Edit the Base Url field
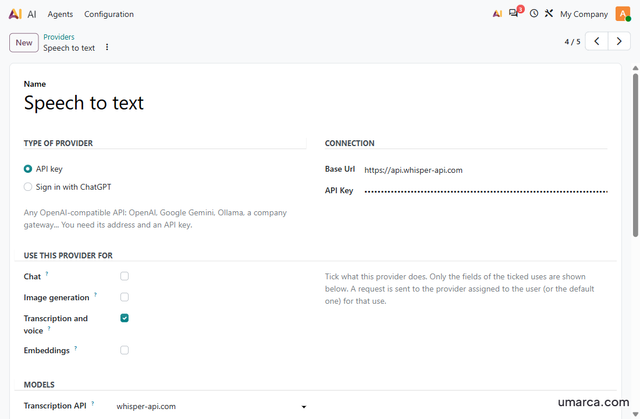Screen dimensions: 640x419 coord(486,170)
